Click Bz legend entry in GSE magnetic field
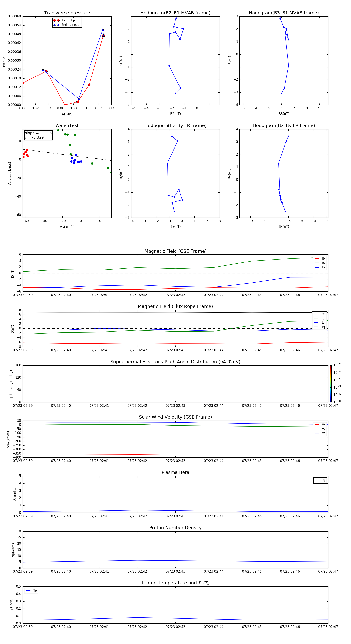Viewport: 351px width, 644px height. pyautogui.click(x=320, y=267)
